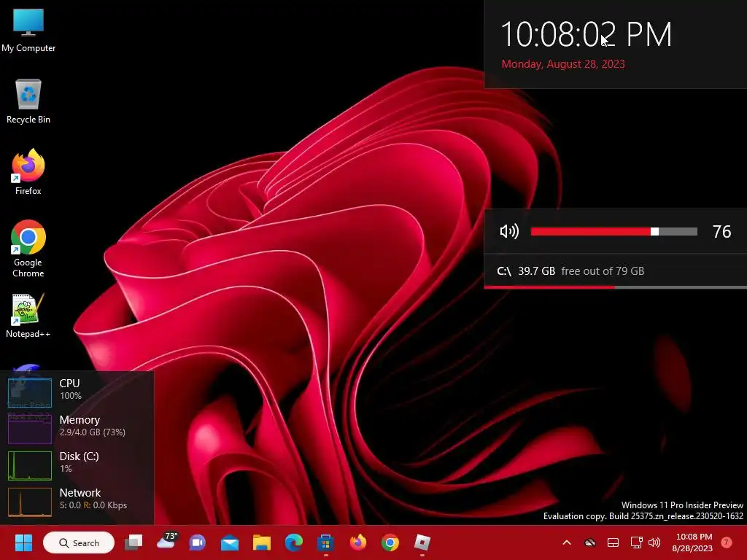Click the CPU usage graph thumbnail

pos(29,393)
